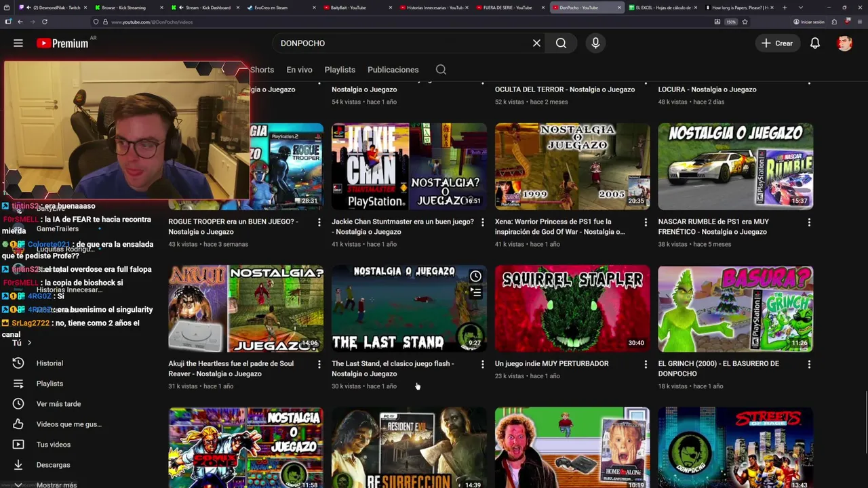The height and width of the screenshot is (488, 868).
Task: Open ROGUE TROOPER era un BUEN JUEGO title
Action: pos(233,226)
